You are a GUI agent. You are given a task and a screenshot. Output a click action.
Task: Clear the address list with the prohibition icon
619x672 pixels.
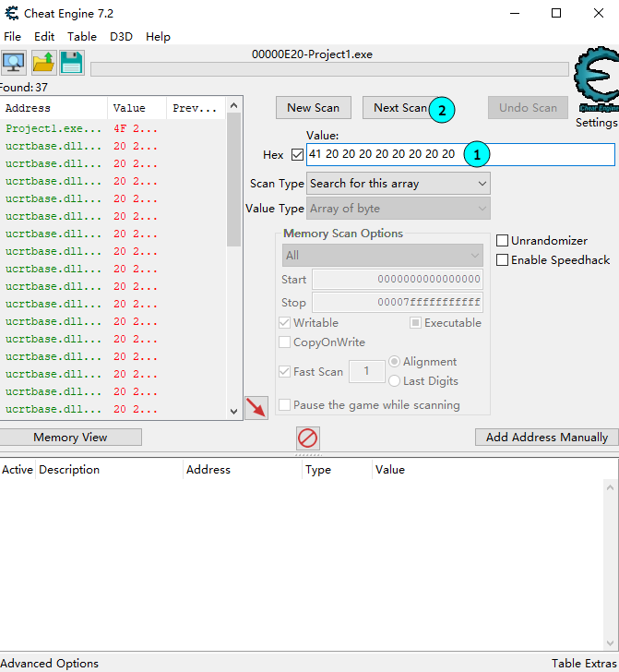click(x=307, y=438)
